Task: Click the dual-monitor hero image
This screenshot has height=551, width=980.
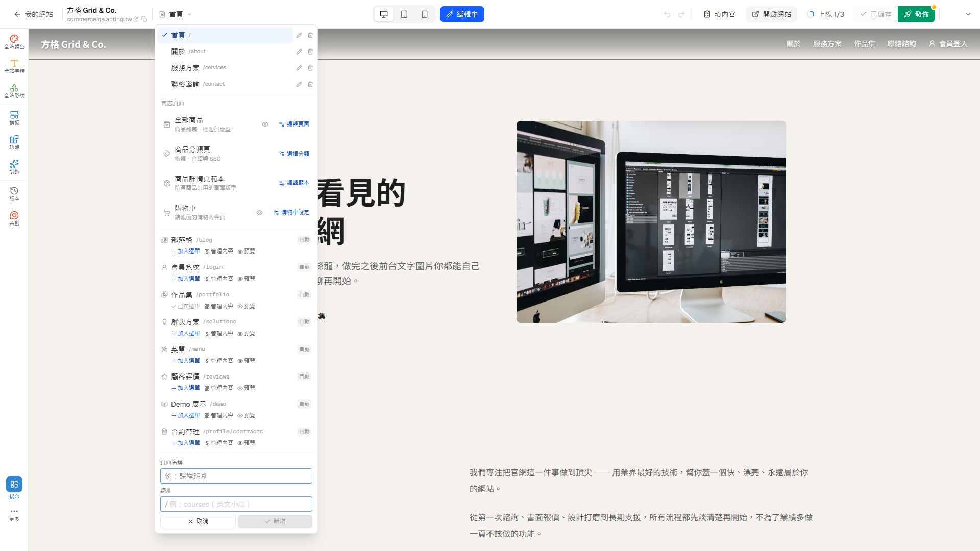Action: point(651,222)
